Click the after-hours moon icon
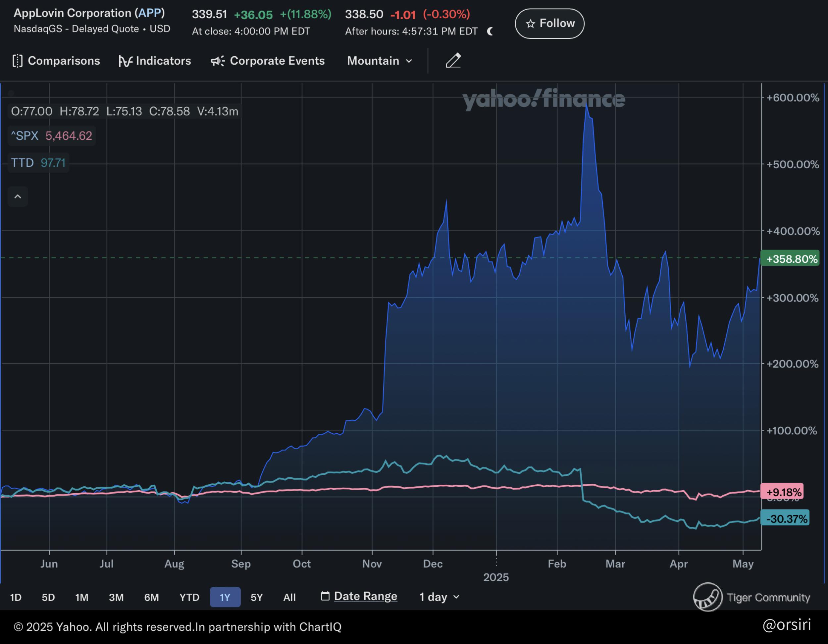828x644 pixels. [490, 31]
